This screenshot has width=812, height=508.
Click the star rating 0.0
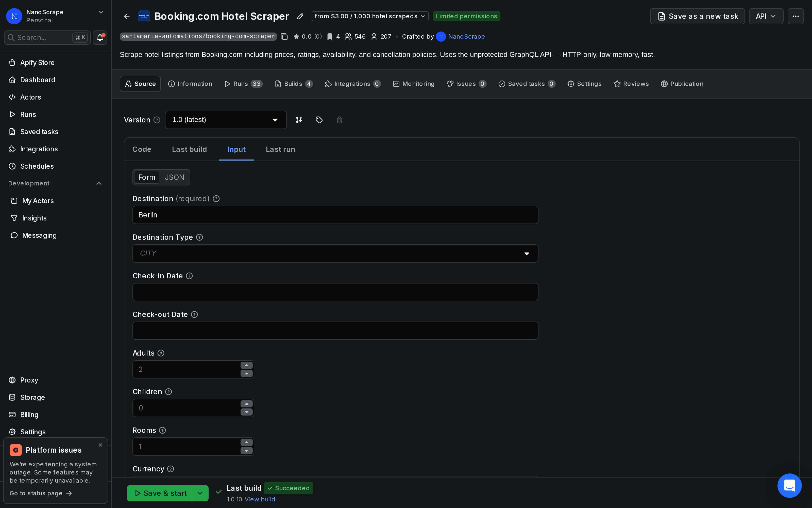click(302, 37)
